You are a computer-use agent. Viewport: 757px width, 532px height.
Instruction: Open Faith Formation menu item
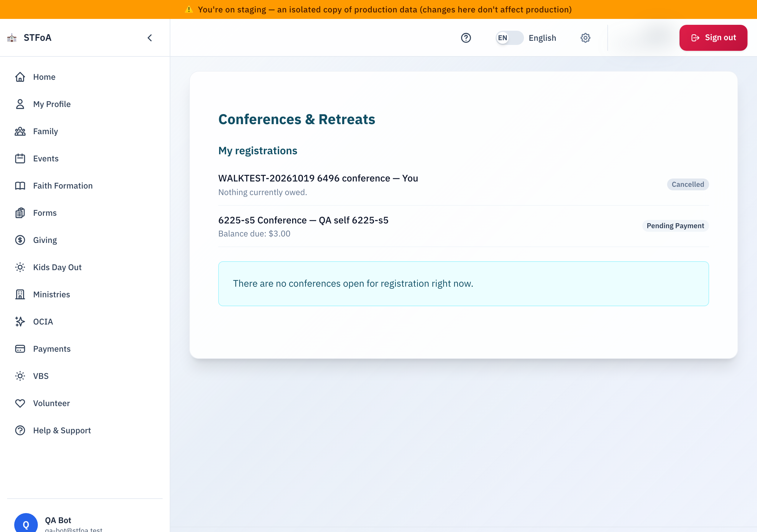85,186
